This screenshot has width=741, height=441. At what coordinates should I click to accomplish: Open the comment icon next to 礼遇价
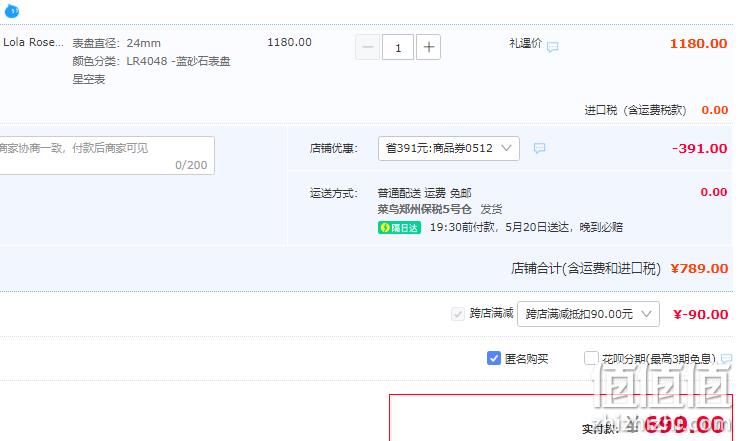point(552,46)
